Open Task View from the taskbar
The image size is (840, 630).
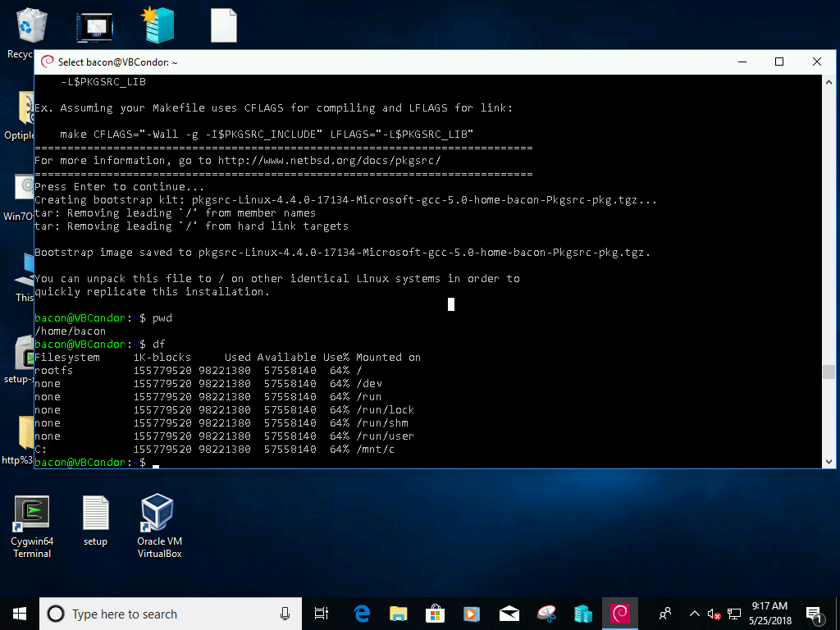tap(322, 614)
